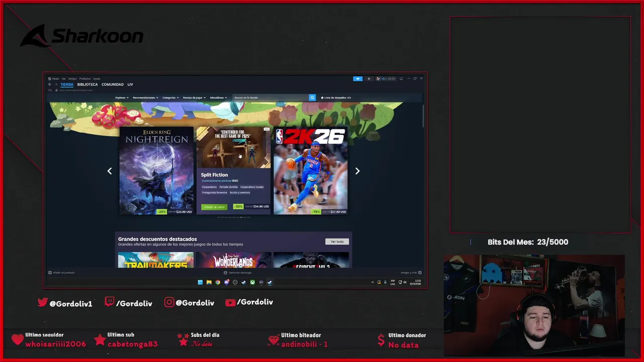Switch to the TIENDA tab
Viewport: 644px width, 362px height.
pyautogui.click(x=67, y=84)
